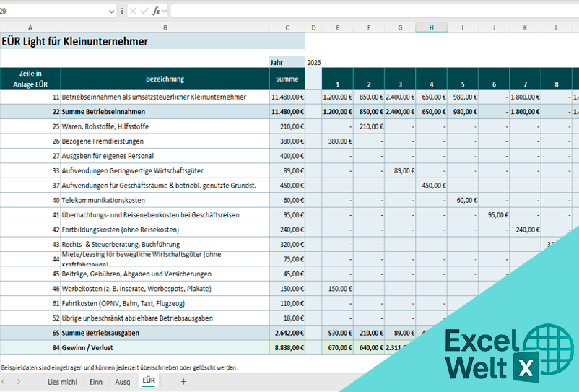Select the 'Ausg' sheet tab

pos(122,381)
